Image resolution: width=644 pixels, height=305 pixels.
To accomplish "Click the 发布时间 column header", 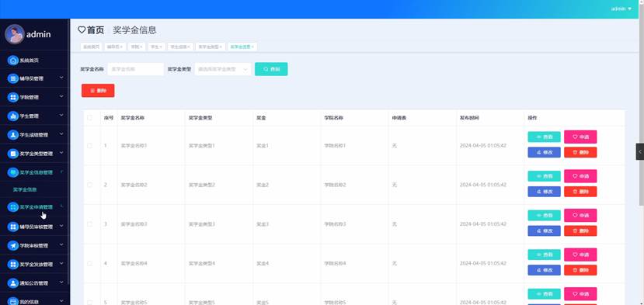I will (469, 118).
